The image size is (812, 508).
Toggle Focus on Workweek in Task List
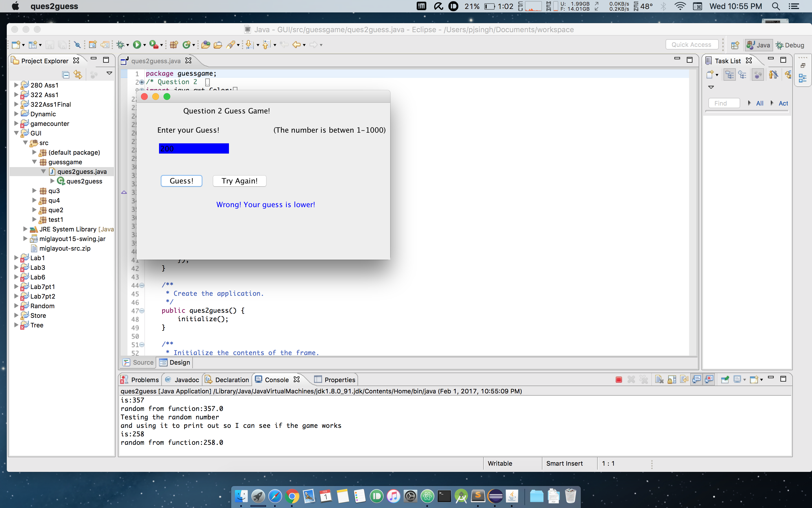pyautogui.click(x=758, y=75)
